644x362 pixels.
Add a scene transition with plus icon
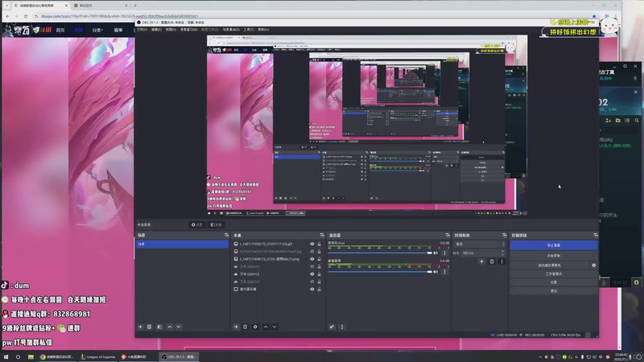(x=481, y=261)
